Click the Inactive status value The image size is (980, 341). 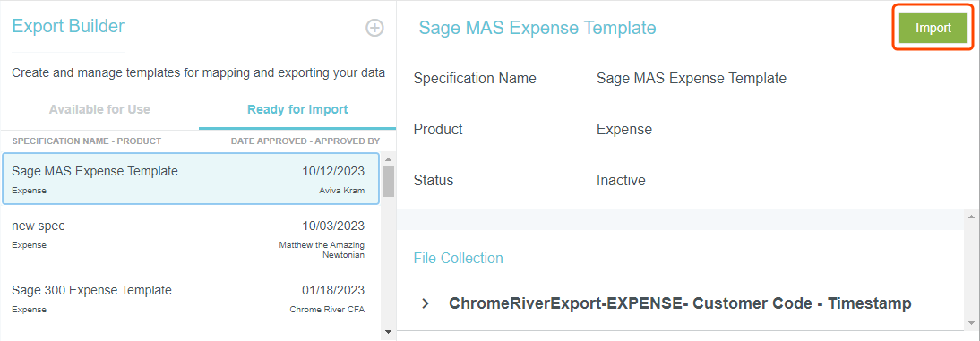coord(622,181)
